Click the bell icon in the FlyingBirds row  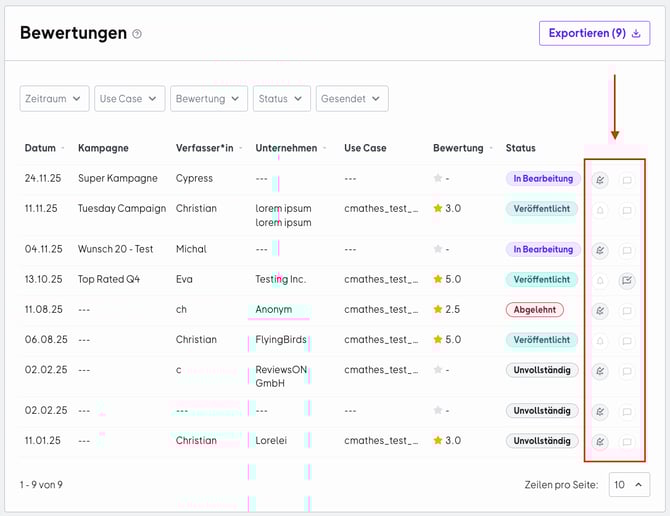click(600, 341)
